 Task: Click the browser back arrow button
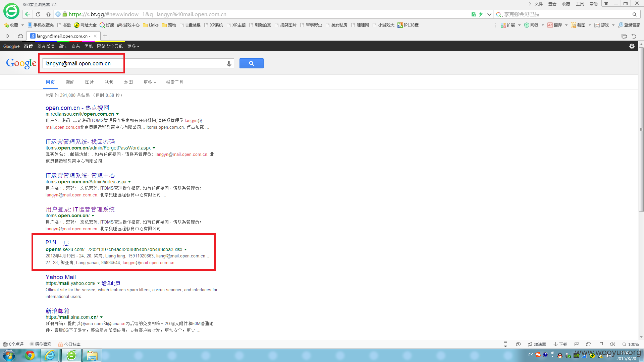click(28, 14)
